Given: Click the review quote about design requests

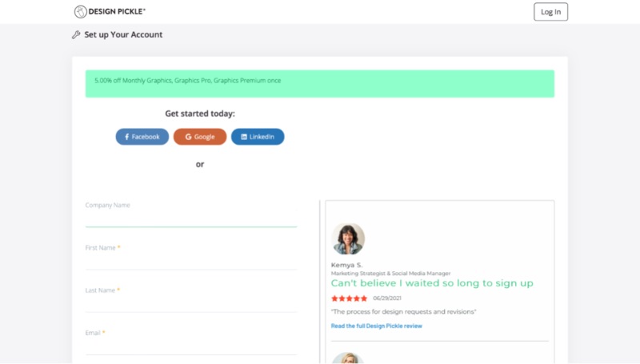Looking at the screenshot, I should coord(403,312).
